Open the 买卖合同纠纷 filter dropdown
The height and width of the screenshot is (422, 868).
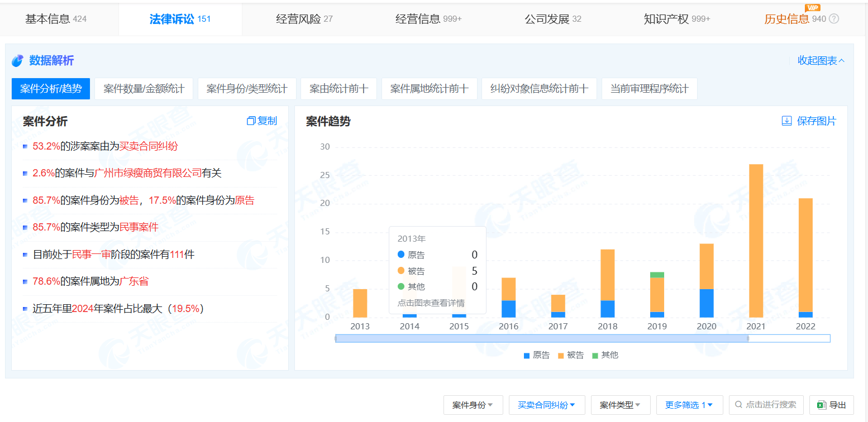(x=547, y=405)
